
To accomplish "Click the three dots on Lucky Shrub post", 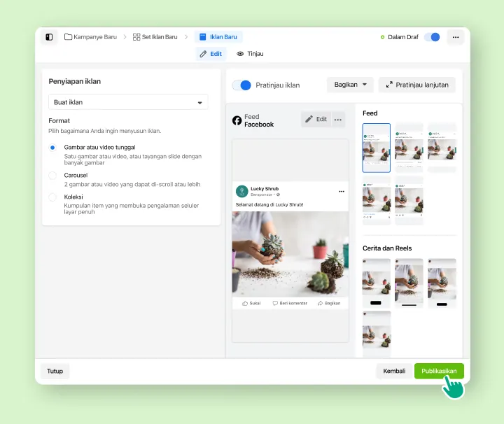I will coord(342,191).
